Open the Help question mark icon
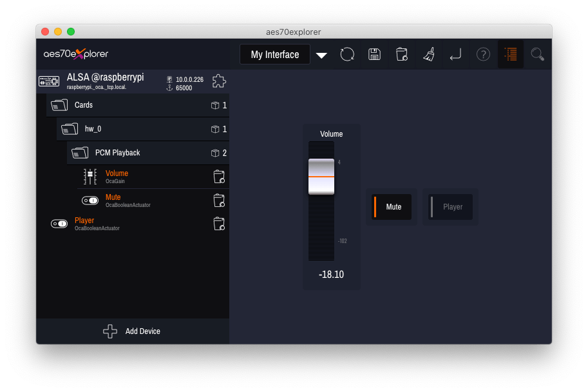The width and height of the screenshot is (588, 392). pos(483,54)
